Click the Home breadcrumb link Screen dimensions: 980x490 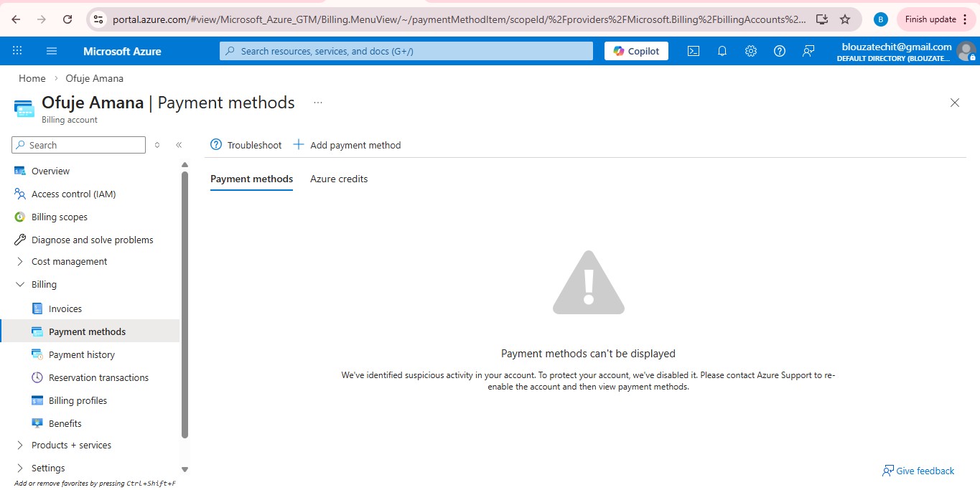tap(32, 78)
